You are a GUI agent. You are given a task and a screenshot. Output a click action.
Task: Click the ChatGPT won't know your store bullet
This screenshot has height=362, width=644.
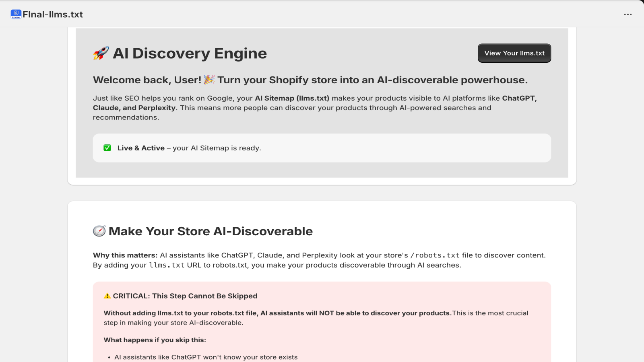tap(206, 357)
